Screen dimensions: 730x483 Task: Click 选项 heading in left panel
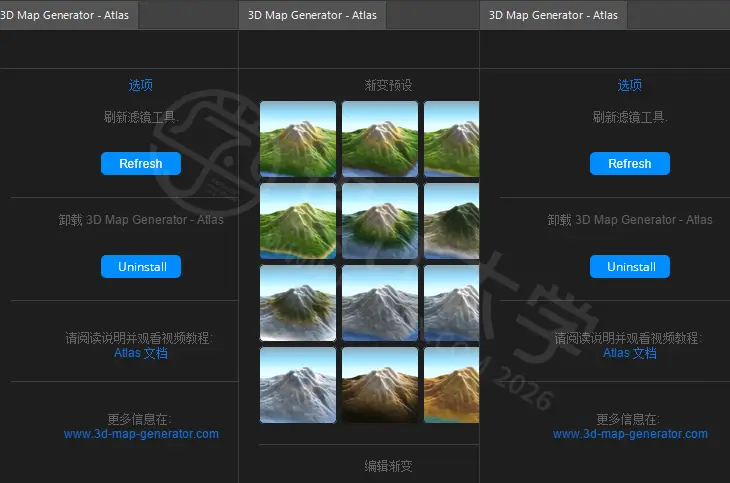tap(141, 85)
